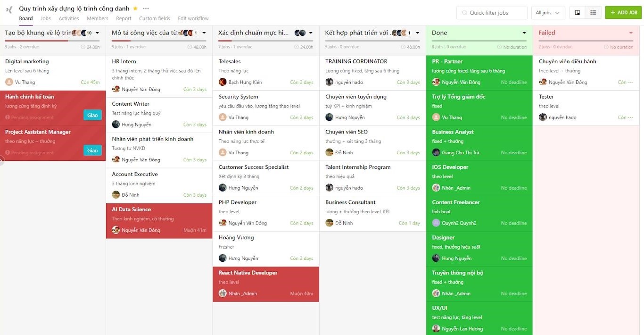Open the Report tab
The width and height of the screenshot is (644, 335).
(x=124, y=18)
